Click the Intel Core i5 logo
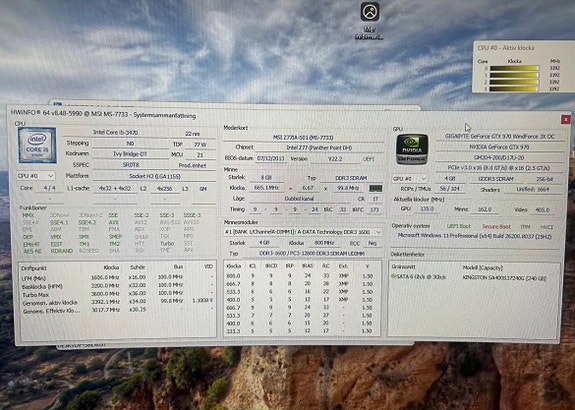Screen dimensions: 575x410 (37, 145)
